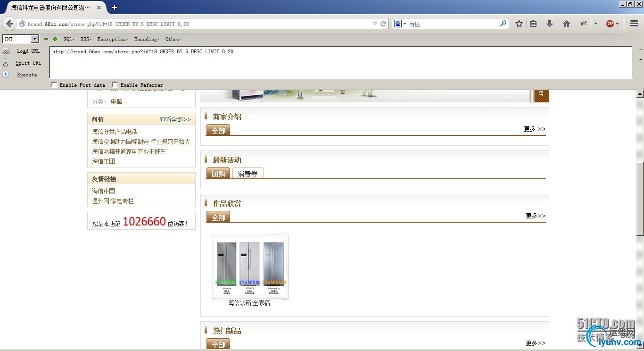This screenshot has width=644, height=351.
Task: Click the Baidu paw search engine icon
Action: (398, 24)
